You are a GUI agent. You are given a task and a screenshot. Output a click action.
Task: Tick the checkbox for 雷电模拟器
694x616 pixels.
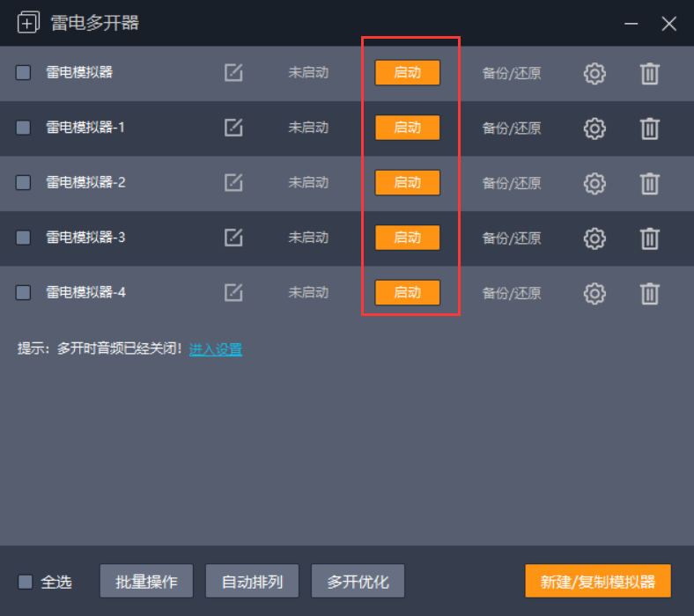23,72
